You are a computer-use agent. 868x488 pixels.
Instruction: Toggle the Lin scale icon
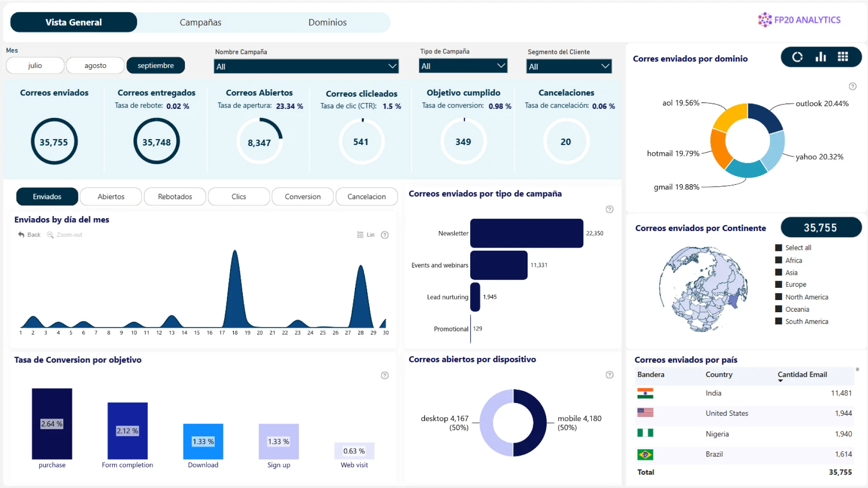[x=360, y=235]
